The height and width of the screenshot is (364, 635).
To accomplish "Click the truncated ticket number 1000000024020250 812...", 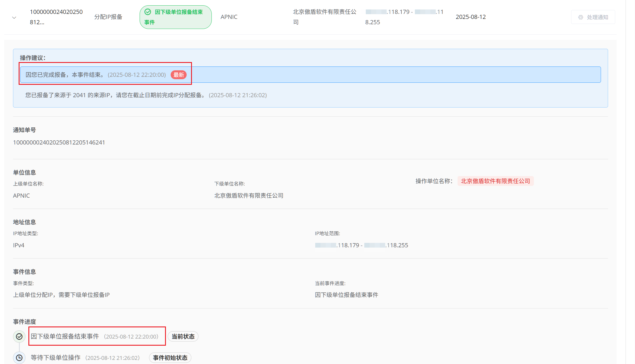I will [56, 17].
